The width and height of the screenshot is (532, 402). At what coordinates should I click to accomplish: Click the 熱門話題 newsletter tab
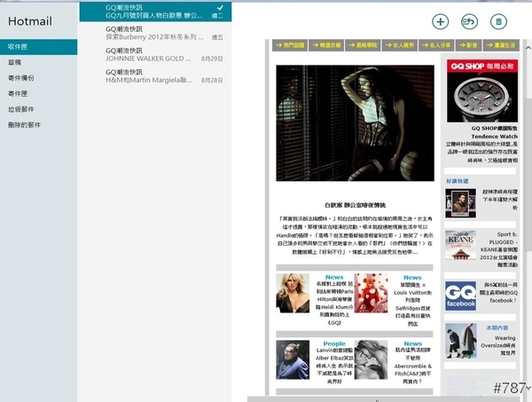[290, 44]
